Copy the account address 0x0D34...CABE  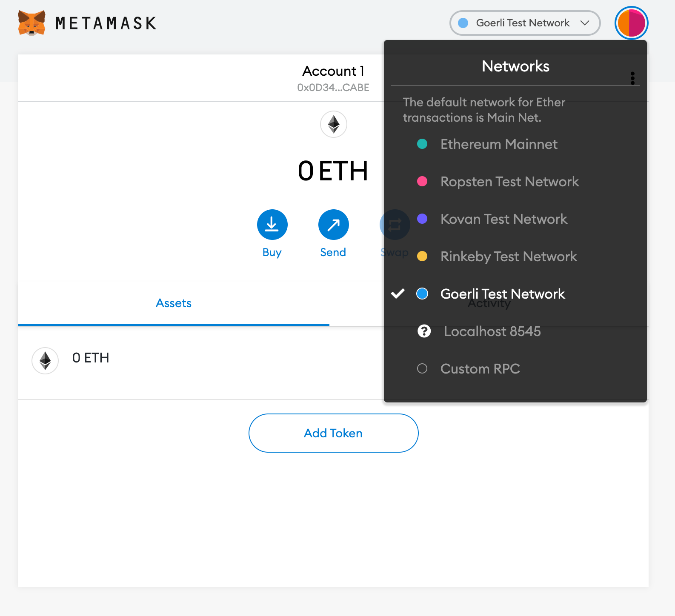click(x=333, y=88)
